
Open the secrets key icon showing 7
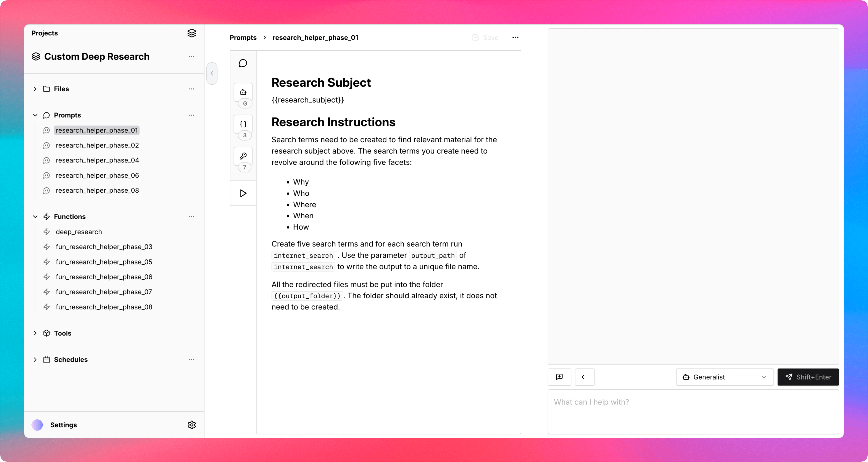click(x=243, y=156)
